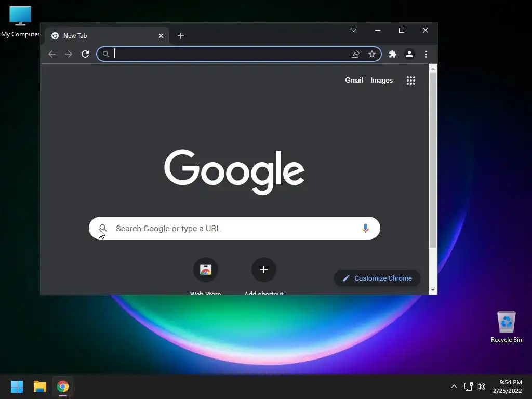
Task: Maximize the Chrome window
Action: 402,30
